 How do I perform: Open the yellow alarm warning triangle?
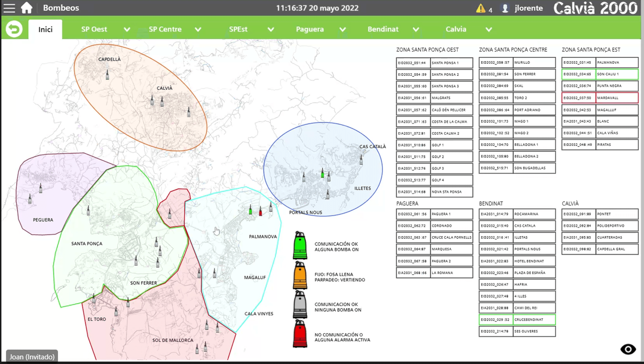(480, 8)
